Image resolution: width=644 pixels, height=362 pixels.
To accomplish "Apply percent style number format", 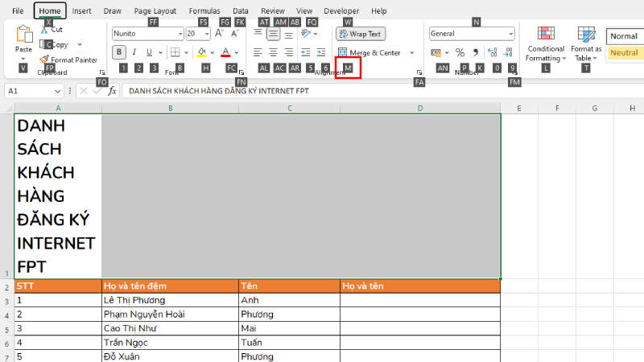I will (460, 52).
